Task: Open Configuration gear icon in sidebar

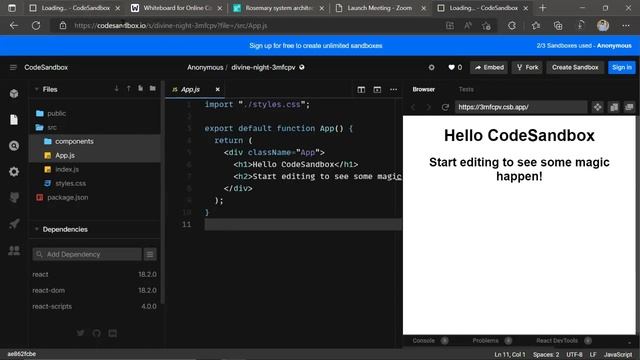Action: (14, 172)
